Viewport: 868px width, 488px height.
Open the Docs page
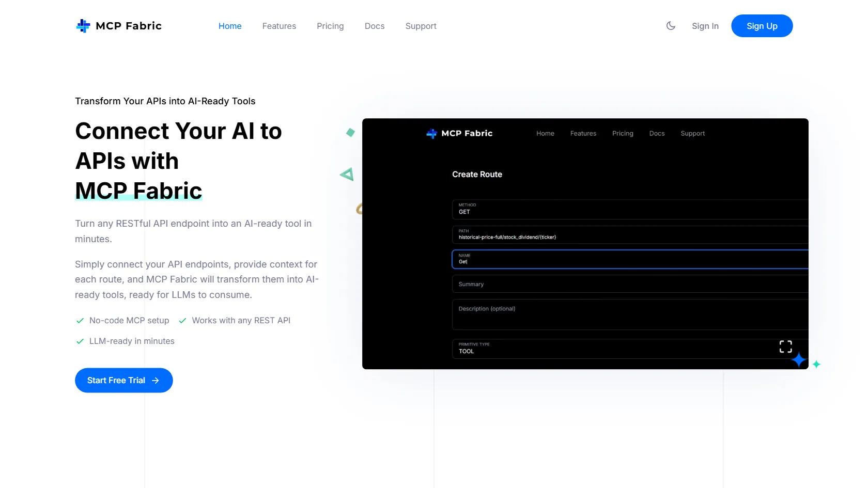pyautogui.click(x=375, y=26)
